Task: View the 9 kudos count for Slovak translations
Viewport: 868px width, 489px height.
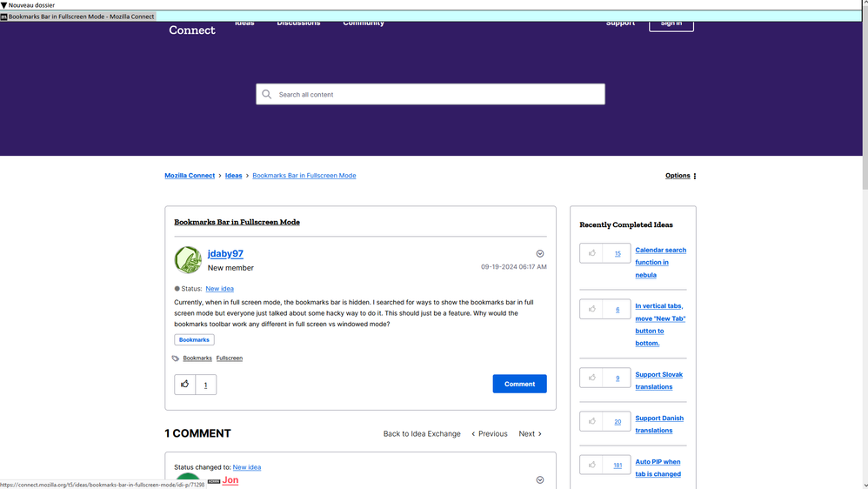Action: tap(618, 378)
